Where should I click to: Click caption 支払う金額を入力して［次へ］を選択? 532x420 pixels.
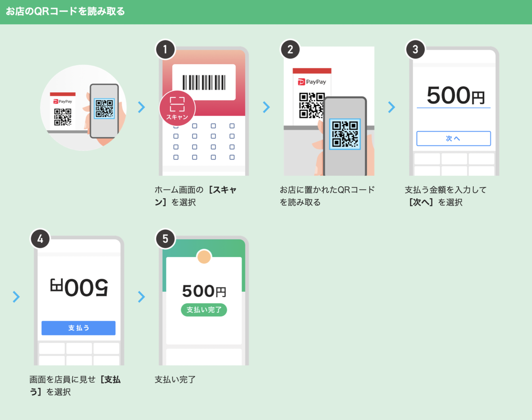(446, 196)
